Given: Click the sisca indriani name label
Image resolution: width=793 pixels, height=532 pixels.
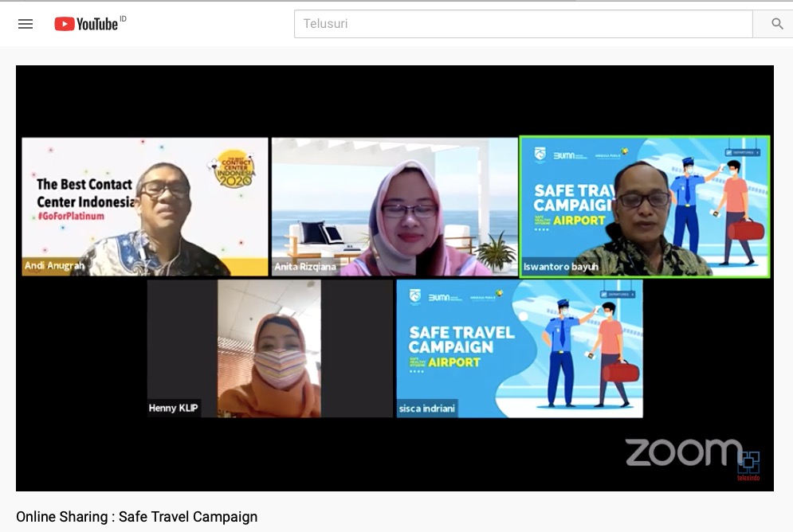Looking at the screenshot, I should tap(427, 409).
